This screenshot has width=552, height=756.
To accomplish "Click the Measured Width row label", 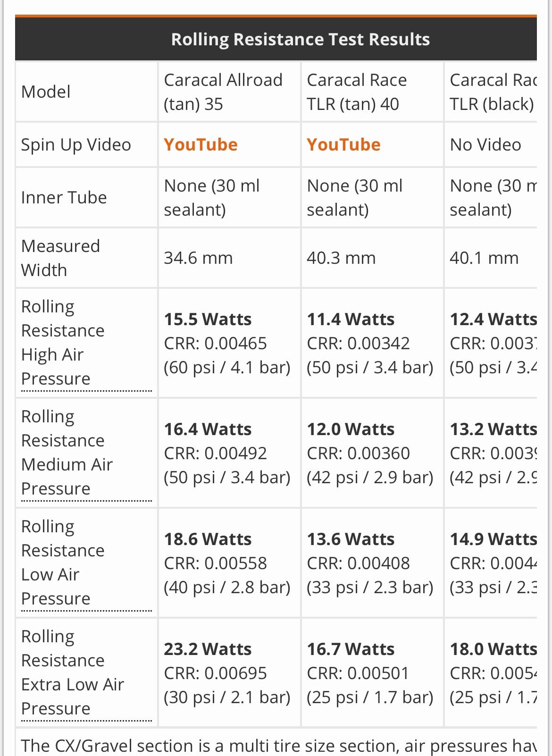I will tap(60, 258).
